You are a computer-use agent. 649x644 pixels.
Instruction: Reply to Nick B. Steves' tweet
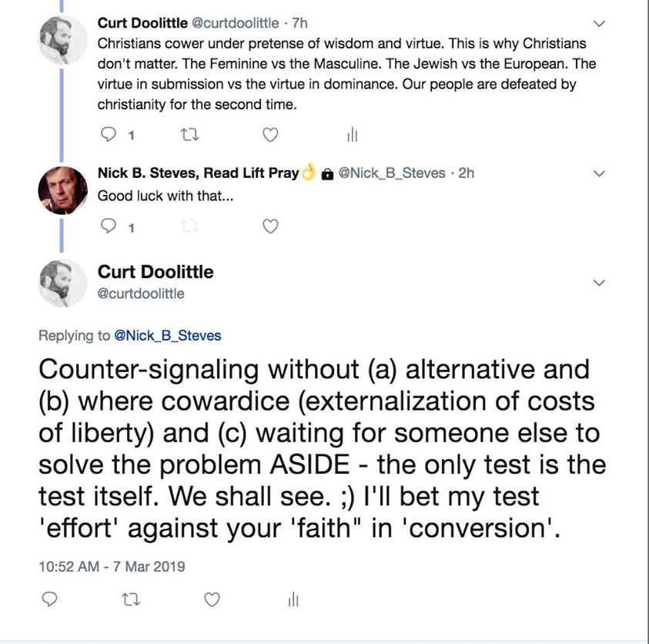pos(109,226)
